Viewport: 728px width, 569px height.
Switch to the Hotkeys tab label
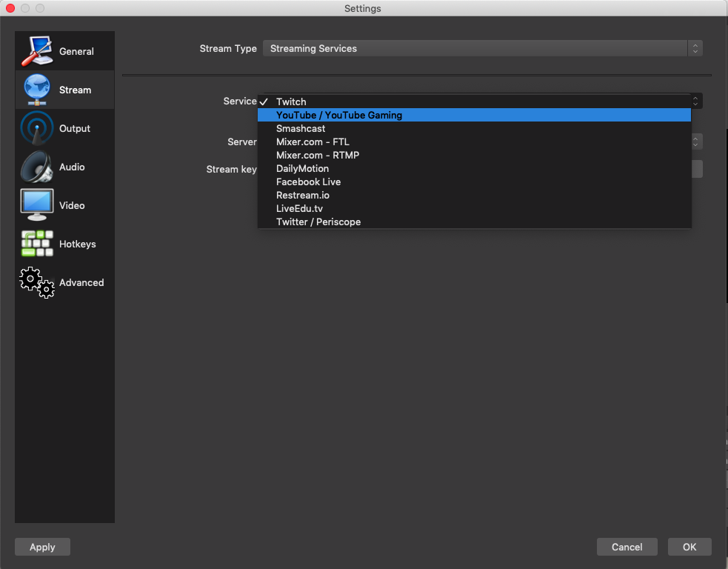pos(77,244)
